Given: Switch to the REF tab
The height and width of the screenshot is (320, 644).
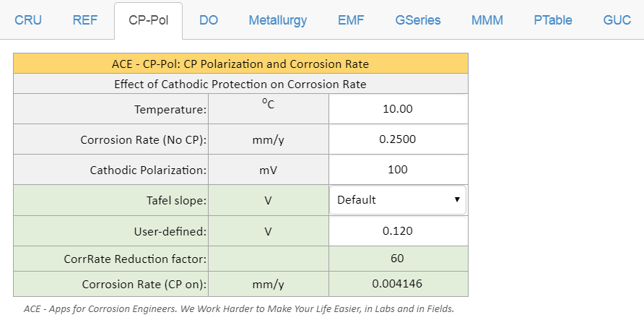Looking at the screenshot, I should click(85, 20).
